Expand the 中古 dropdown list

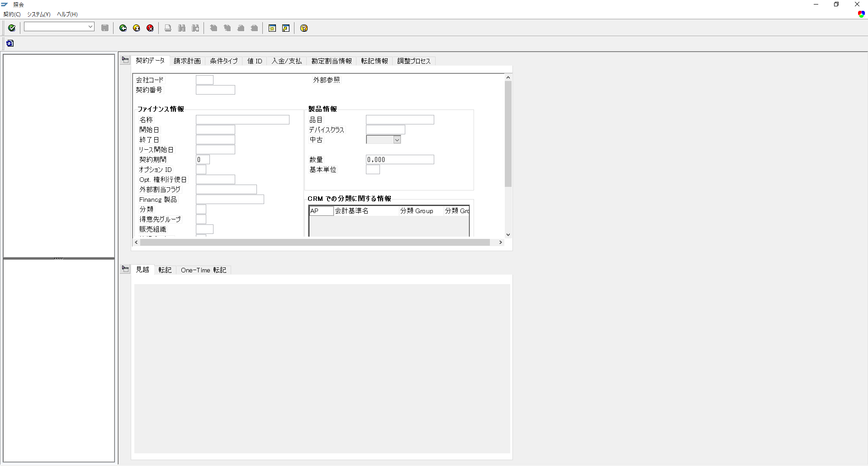397,140
